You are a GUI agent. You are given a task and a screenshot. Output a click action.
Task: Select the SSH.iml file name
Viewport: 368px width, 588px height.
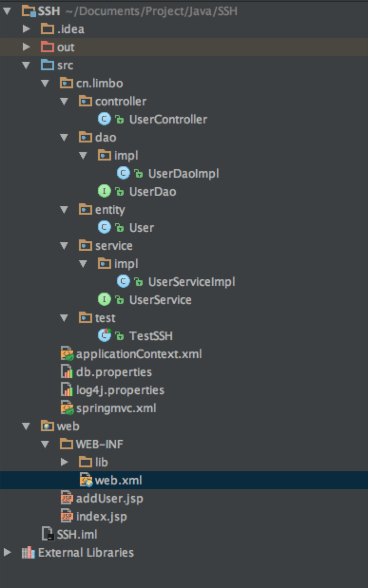tap(77, 535)
